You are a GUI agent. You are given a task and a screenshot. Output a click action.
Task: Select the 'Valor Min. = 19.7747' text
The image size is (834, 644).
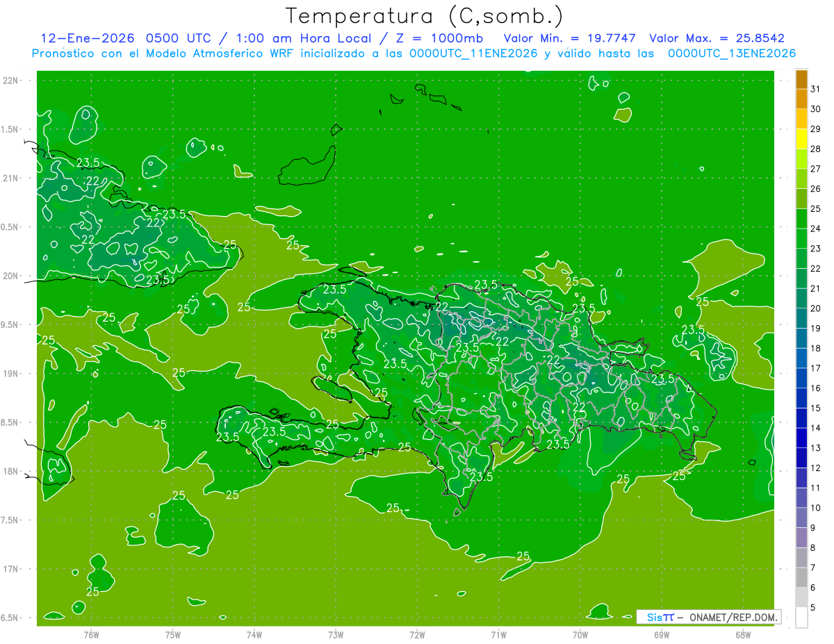pos(570,38)
